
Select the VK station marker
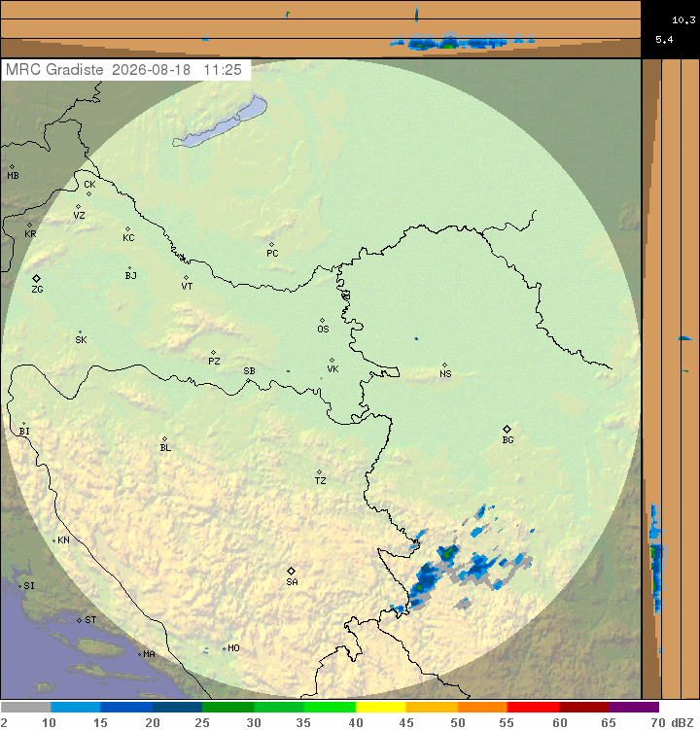coord(332,360)
